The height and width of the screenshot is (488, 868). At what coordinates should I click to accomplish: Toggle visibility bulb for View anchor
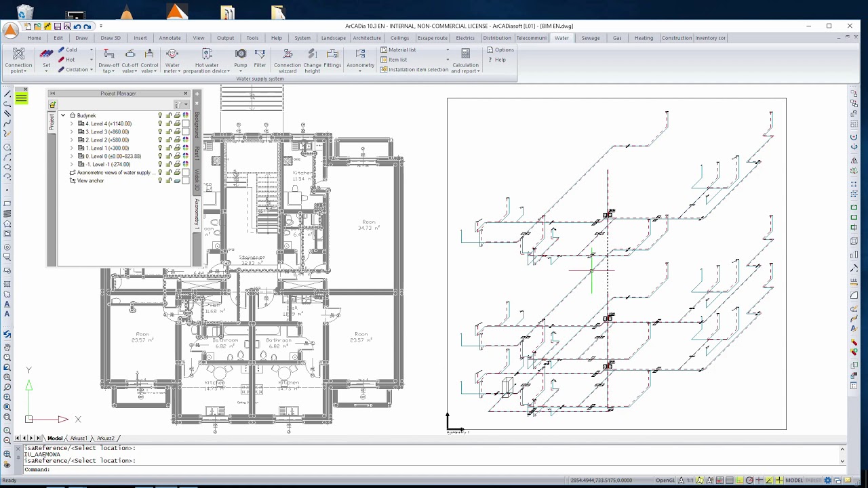tap(160, 181)
